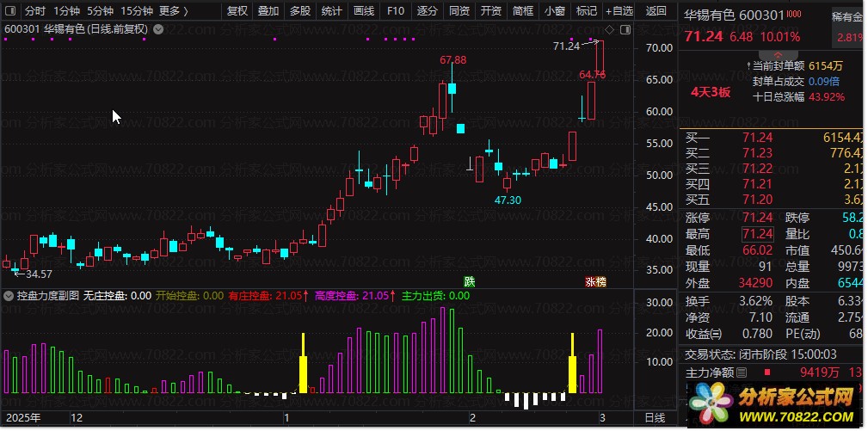Switch to 15分钟 chart period

(137, 10)
